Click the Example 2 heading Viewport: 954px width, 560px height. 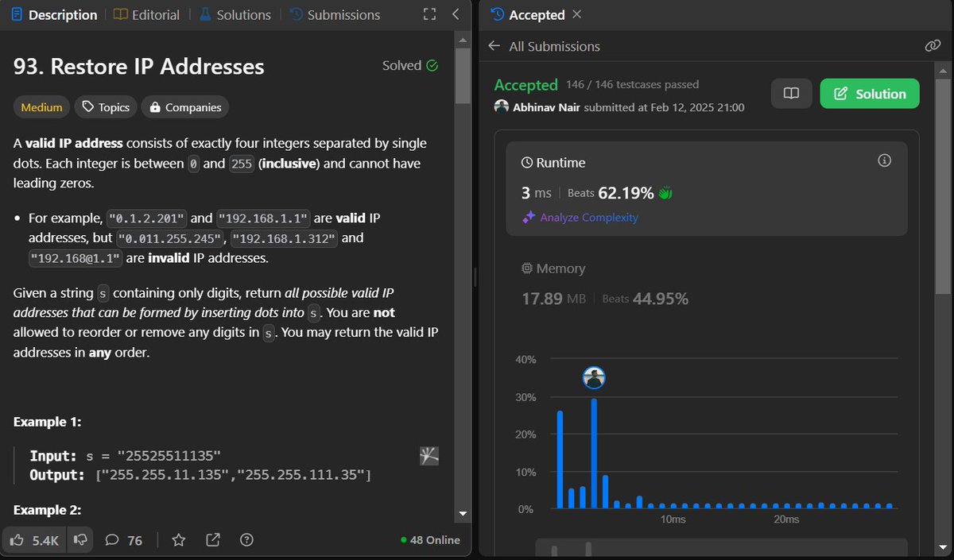(x=48, y=510)
